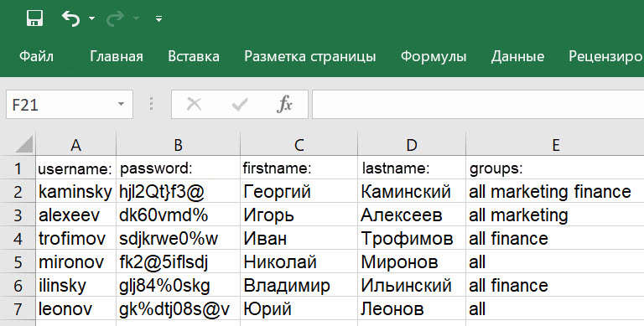Click cell containing 'hjl2Qt}f3@'
This screenshot has width=644, height=326.
pyautogui.click(x=178, y=191)
